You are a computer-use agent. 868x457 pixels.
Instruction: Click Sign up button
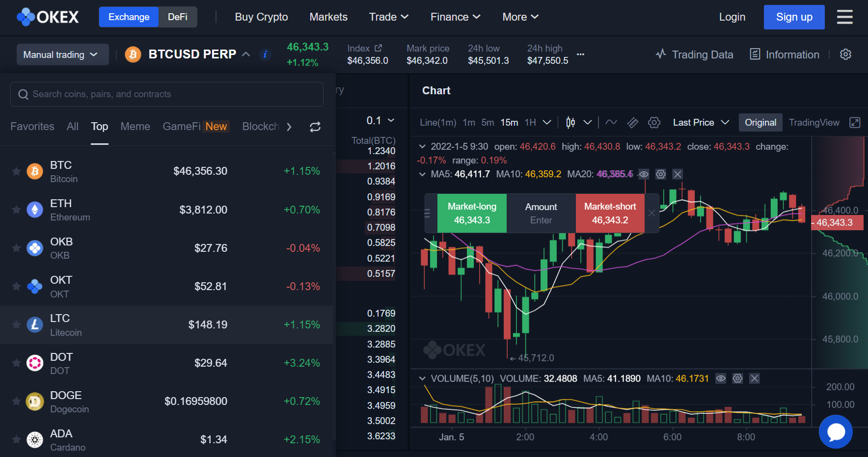point(794,17)
